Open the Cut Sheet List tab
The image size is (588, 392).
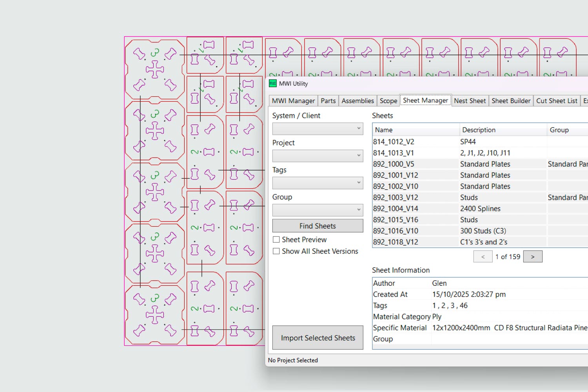557,101
